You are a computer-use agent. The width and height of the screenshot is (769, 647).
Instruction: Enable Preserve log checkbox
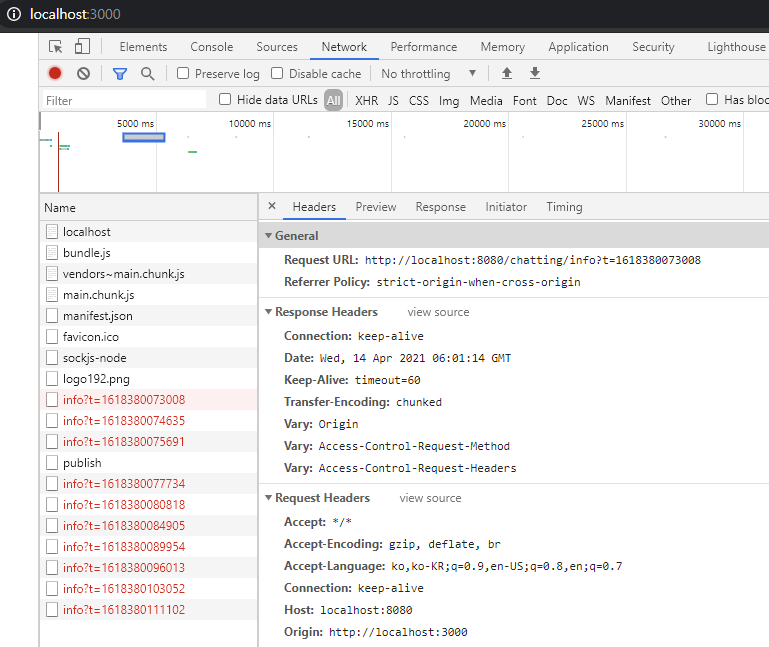click(x=183, y=73)
